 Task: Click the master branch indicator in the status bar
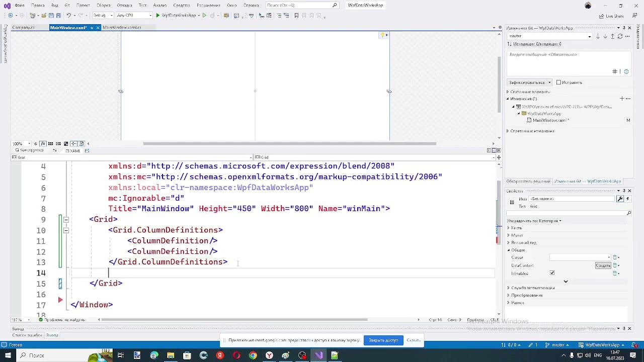pyautogui.click(x=557, y=345)
